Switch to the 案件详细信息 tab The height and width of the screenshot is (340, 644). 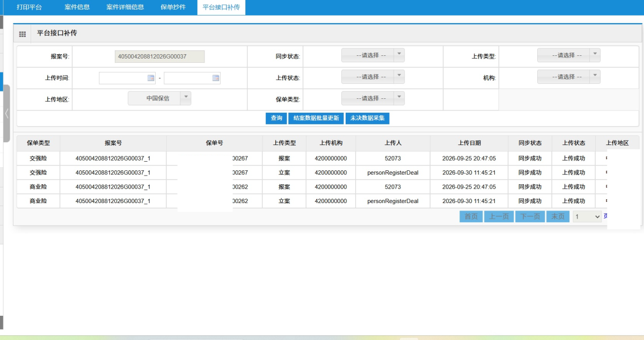(x=125, y=8)
